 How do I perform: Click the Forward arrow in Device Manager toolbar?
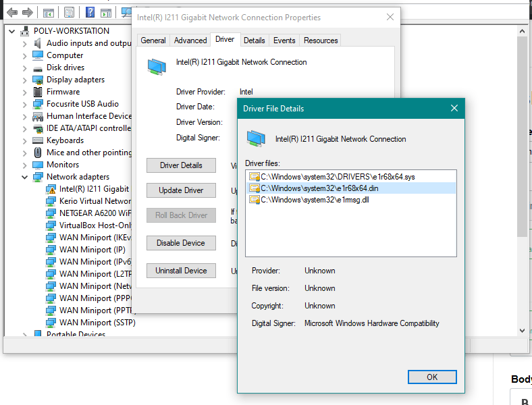tap(28, 13)
